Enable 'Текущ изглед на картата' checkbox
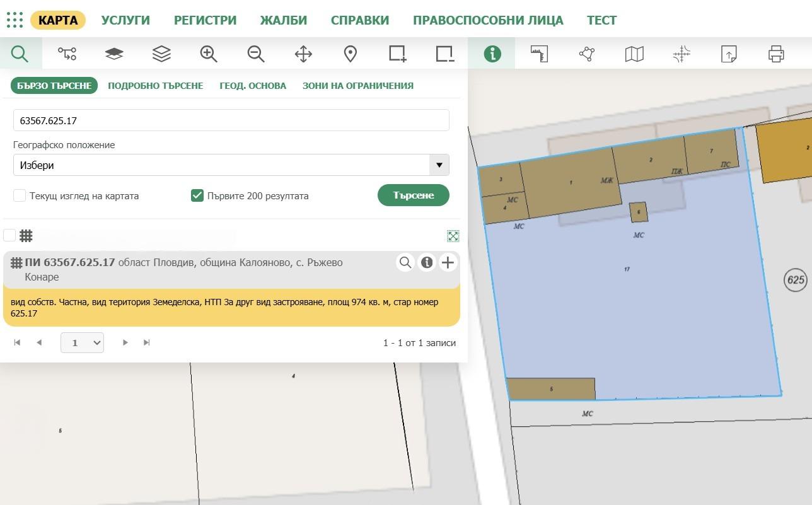Screen dimensions: 812x505 tap(20, 195)
